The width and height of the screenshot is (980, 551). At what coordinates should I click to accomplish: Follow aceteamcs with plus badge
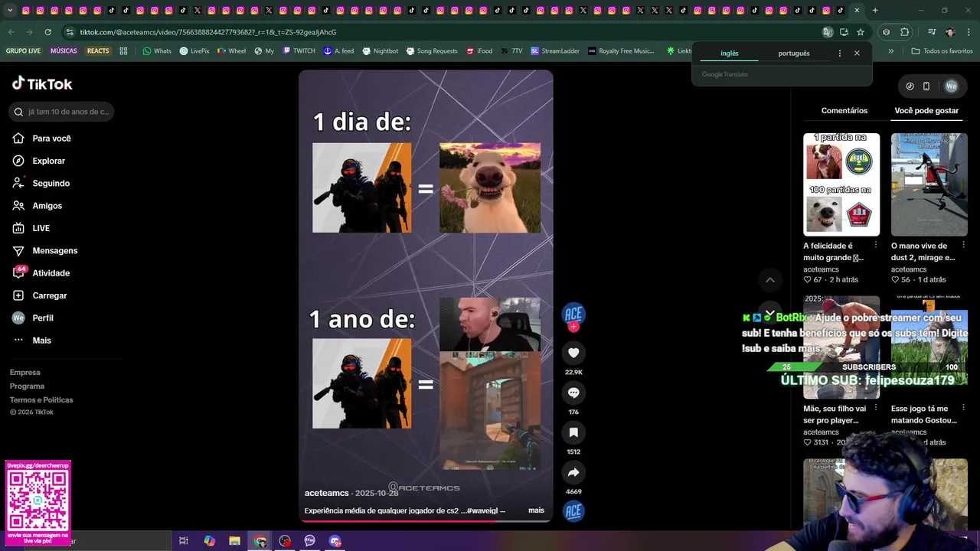[x=573, y=327]
